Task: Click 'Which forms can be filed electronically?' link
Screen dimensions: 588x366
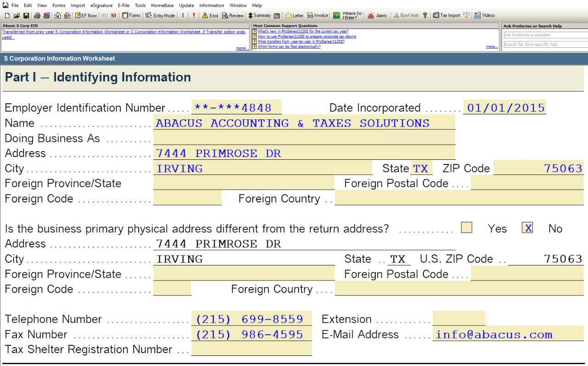Action: click(x=289, y=46)
